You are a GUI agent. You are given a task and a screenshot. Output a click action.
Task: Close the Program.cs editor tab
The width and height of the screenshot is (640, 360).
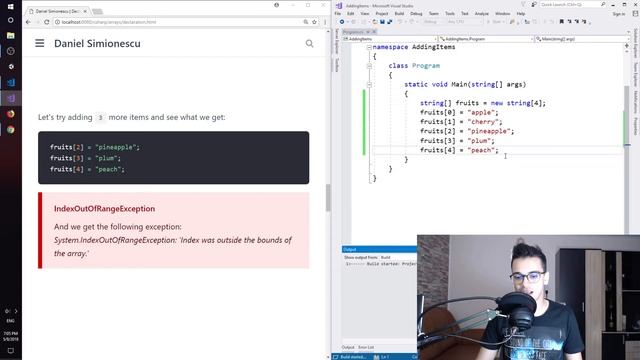[373, 32]
